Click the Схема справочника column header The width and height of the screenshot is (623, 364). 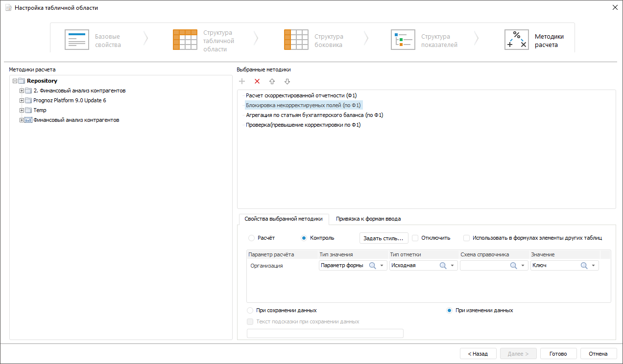tap(494, 254)
